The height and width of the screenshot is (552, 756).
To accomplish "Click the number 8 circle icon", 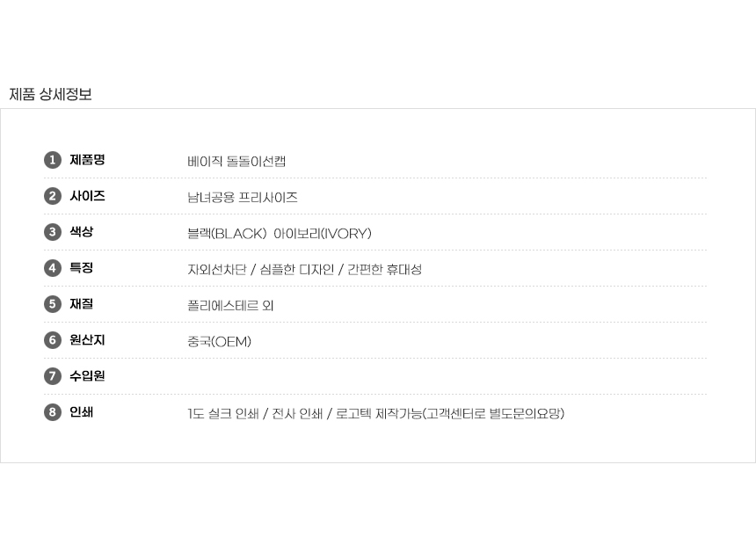I will coord(52,412).
